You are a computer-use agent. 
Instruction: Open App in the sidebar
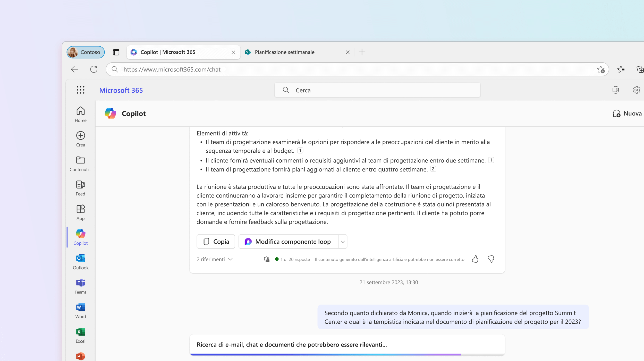click(81, 213)
